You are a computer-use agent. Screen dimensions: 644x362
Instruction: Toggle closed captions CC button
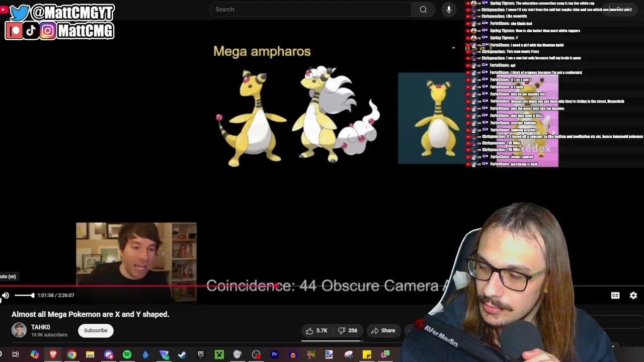tap(615, 296)
